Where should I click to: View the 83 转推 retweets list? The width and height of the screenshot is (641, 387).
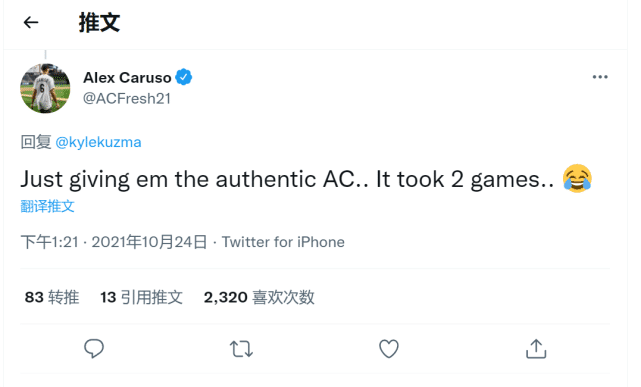(52, 297)
